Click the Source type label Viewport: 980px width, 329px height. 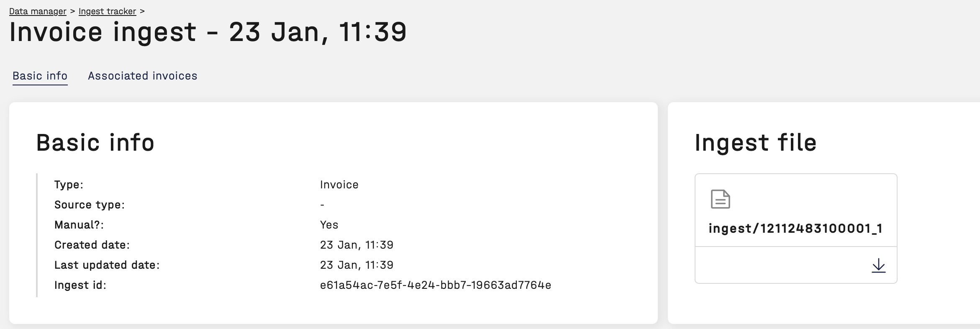[90, 205]
